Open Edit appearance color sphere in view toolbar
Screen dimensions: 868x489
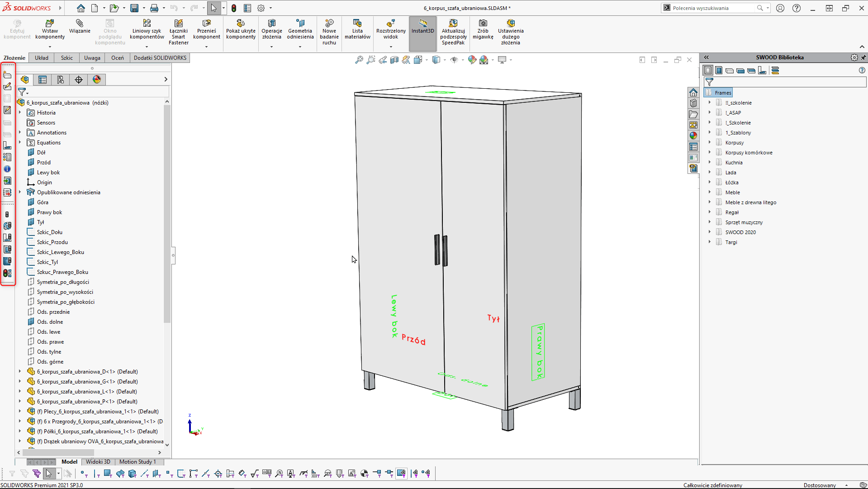472,60
